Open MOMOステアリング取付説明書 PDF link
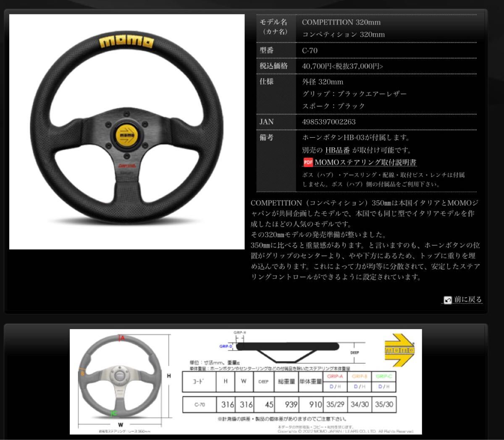This screenshot has height=440, width=504. pyautogui.click(x=365, y=162)
